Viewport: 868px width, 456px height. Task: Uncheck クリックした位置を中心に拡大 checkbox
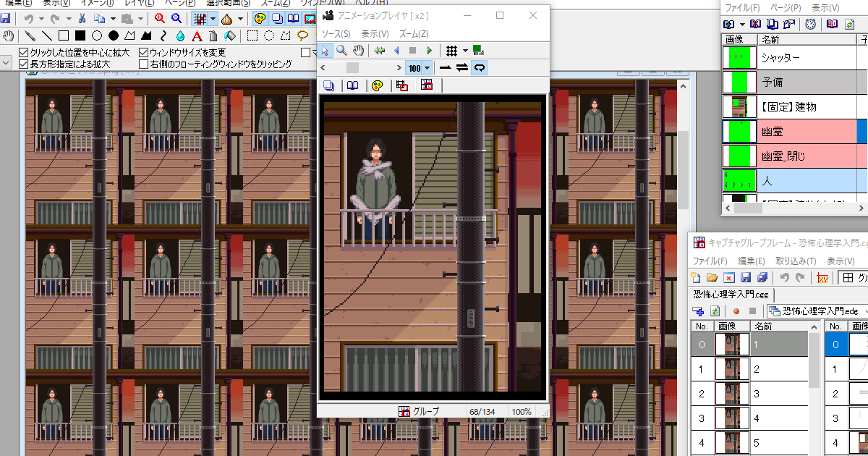point(24,52)
